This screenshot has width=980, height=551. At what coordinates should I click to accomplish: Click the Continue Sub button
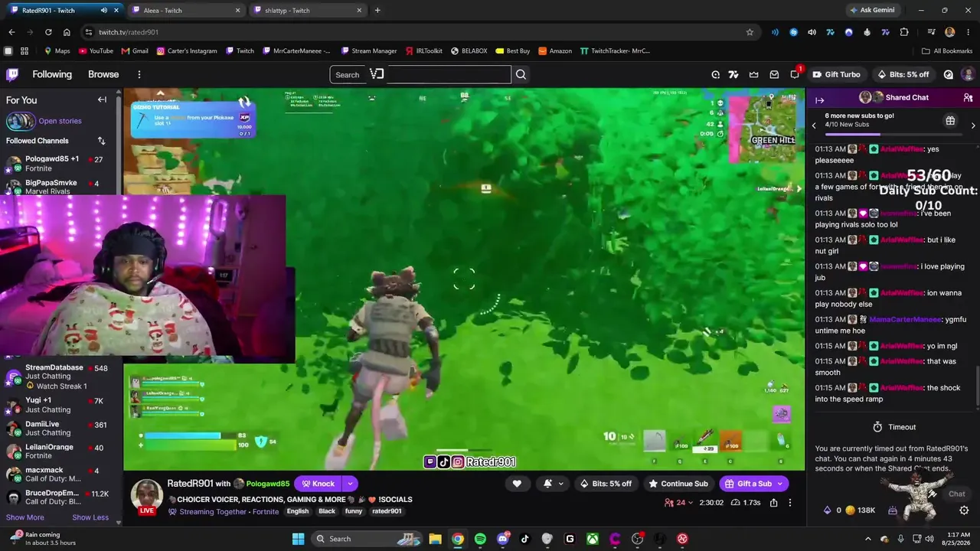tap(678, 484)
